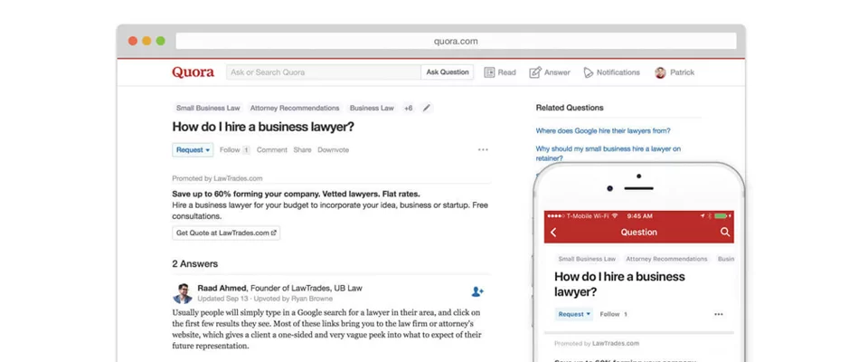This screenshot has width=868, height=362.
Task: Open the Request dropdown on desktop question
Action: [193, 150]
